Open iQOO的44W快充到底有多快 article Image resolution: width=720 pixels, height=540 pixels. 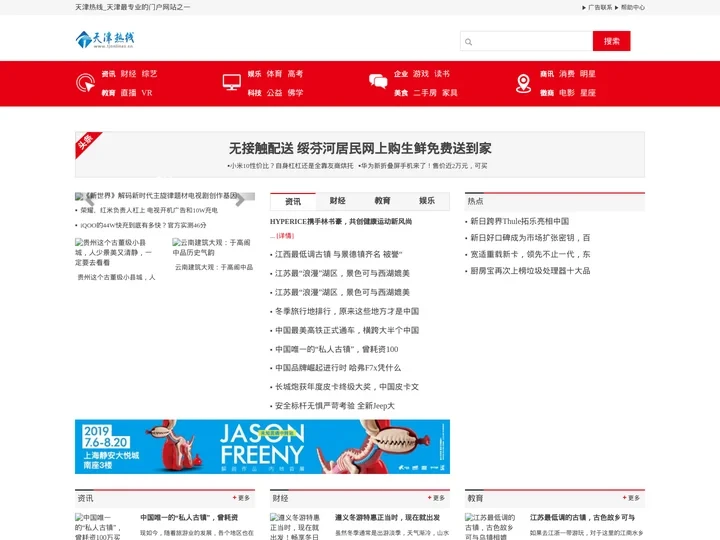(143, 225)
